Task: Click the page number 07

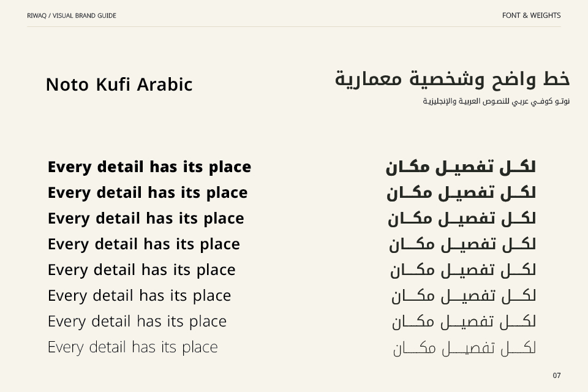Action: (557, 375)
